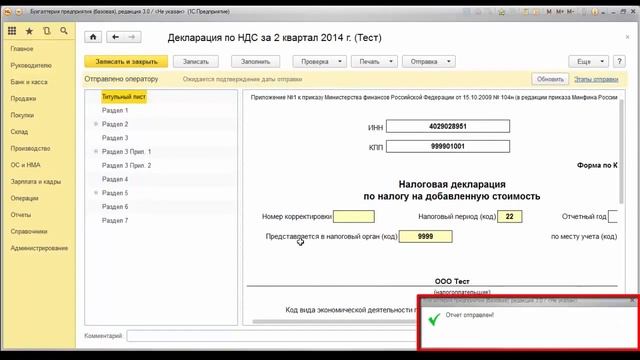Open Склад section
Screen dimensions: 640x360
click(x=19, y=132)
